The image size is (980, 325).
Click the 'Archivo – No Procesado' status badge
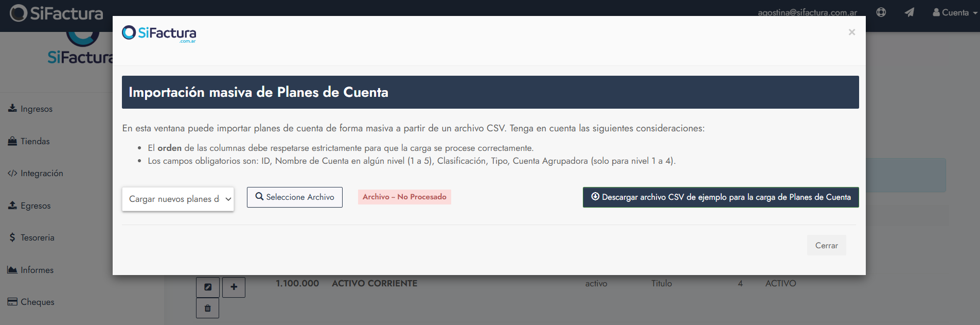(404, 197)
